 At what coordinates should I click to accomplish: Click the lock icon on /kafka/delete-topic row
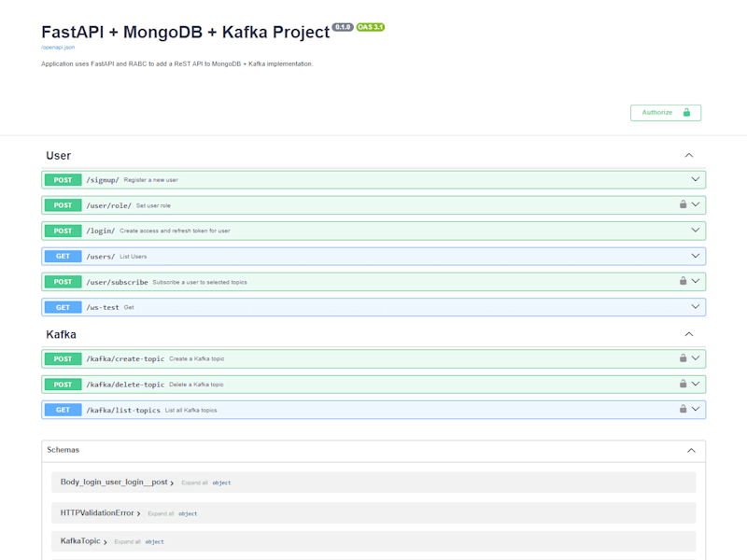click(x=683, y=384)
